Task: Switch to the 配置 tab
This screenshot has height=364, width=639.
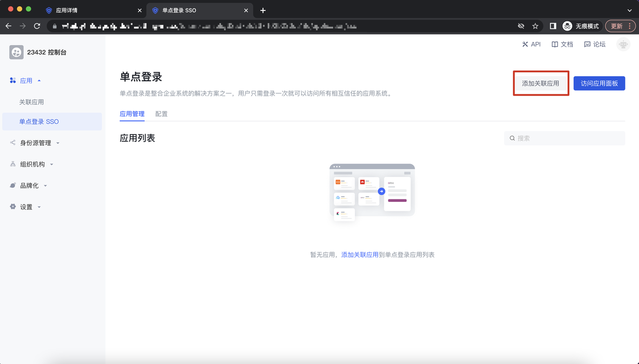Action: [x=161, y=114]
